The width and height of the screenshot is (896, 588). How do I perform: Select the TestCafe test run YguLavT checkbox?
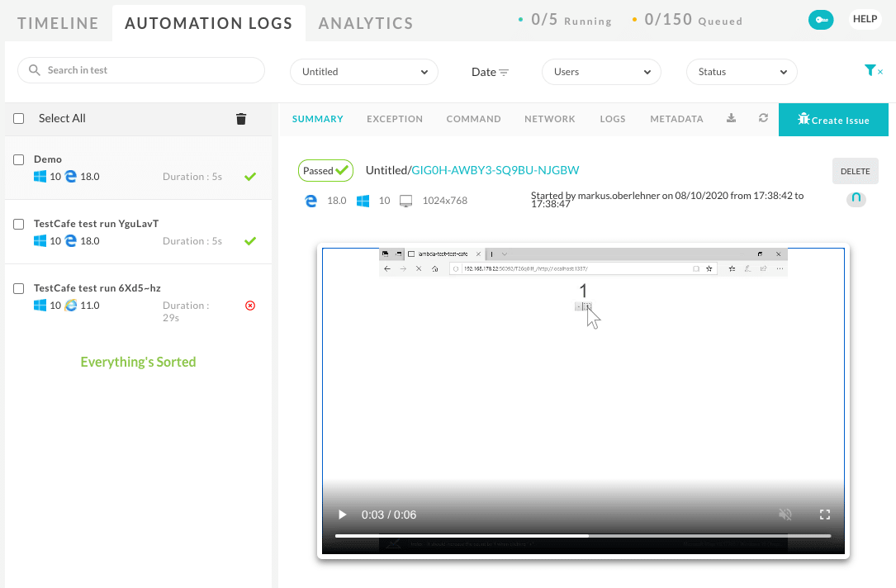pos(19,224)
